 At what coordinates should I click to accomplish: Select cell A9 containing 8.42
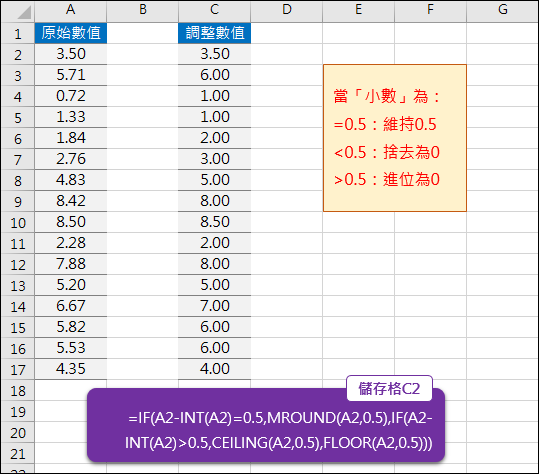[70, 201]
